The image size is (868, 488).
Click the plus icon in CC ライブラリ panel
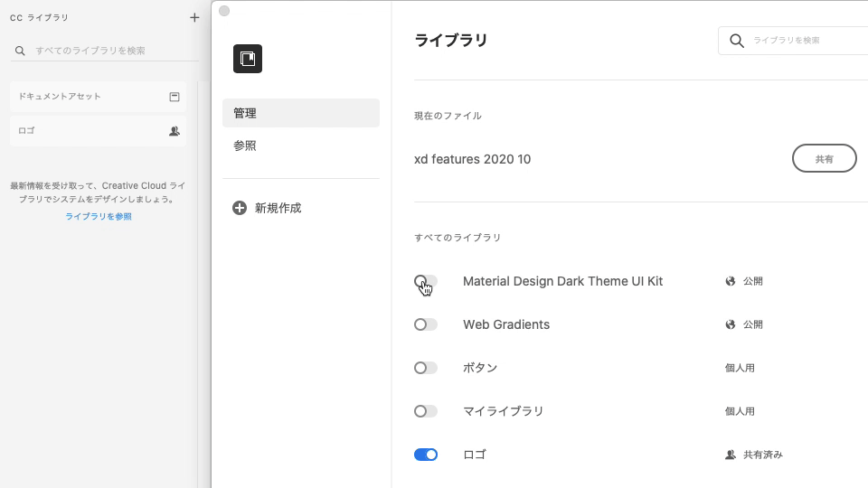194,18
